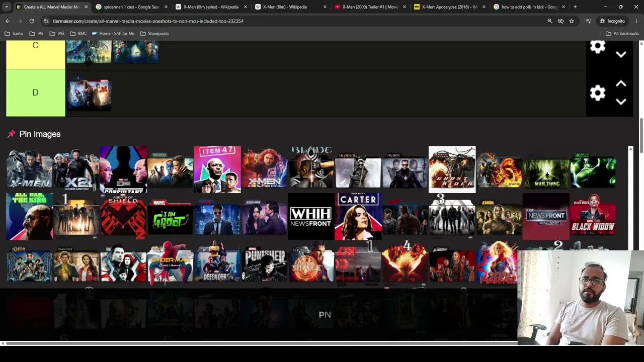Switch to spiderman 1 cast Google Search tab
Image resolution: width=644 pixels, height=362 pixels.
[x=131, y=7]
